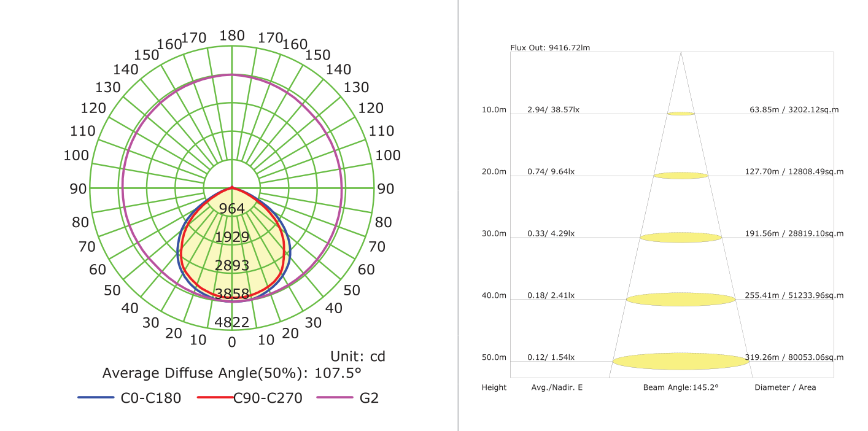Click the 2893 candela ring value
Screen dimensions: 868x431
tap(232, 265)
